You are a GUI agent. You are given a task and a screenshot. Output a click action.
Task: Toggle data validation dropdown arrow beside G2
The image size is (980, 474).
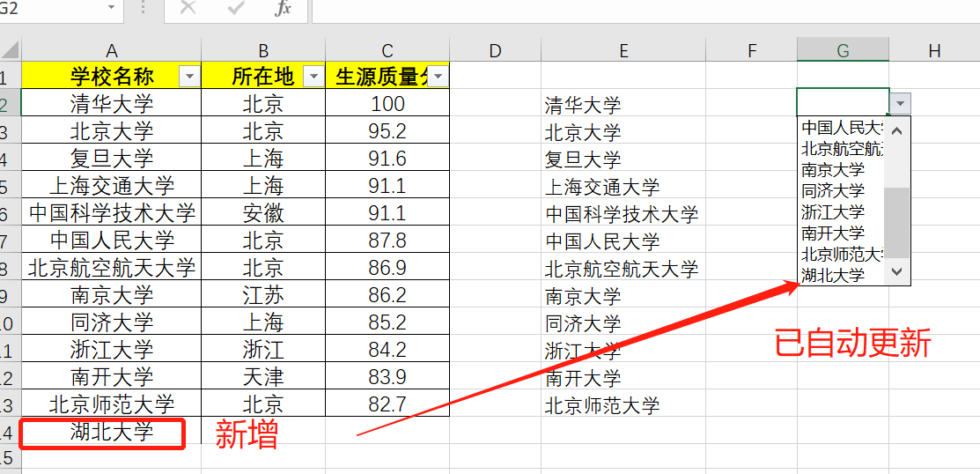tap(900, 103)
